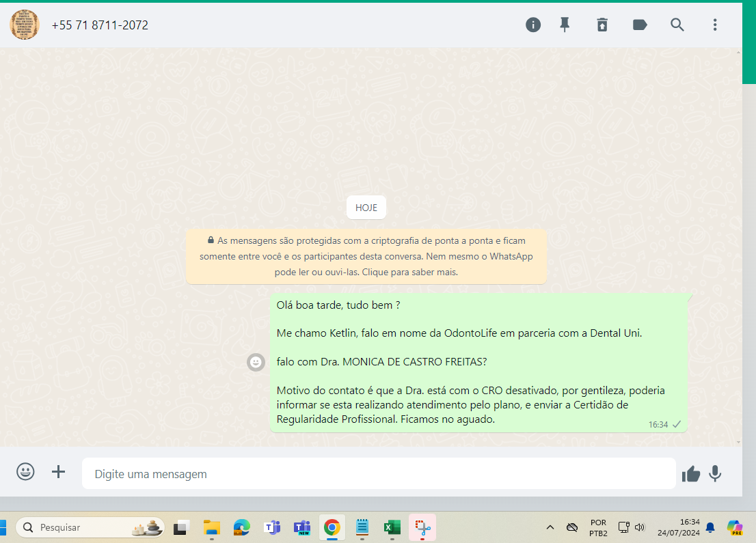Viewport: 756px width, 543px height.
Task: Open the encryption notice to learn more
Action: click(366, 256)
